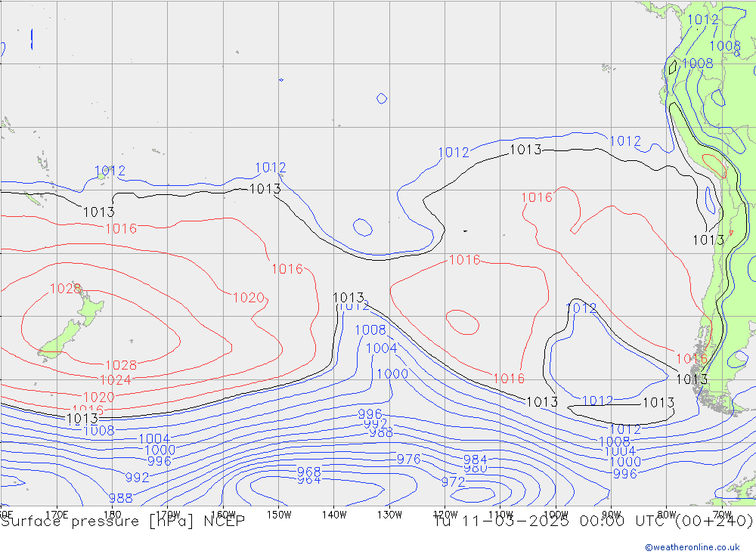
Task: Click the 180 longitude axis label
Action: point(113,515)
